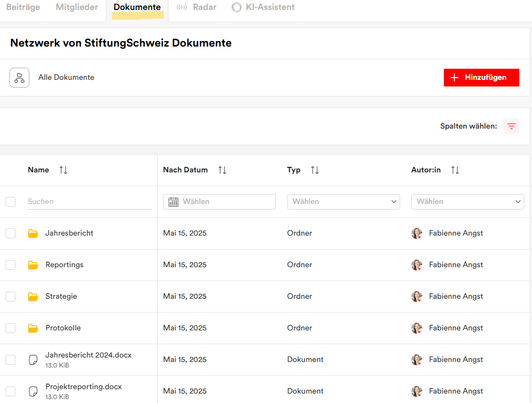Click the Jahresbericht 2024.docx file icon
Image resolution: width=532 pixels, height=403 pixels.
tap(33, 360)
